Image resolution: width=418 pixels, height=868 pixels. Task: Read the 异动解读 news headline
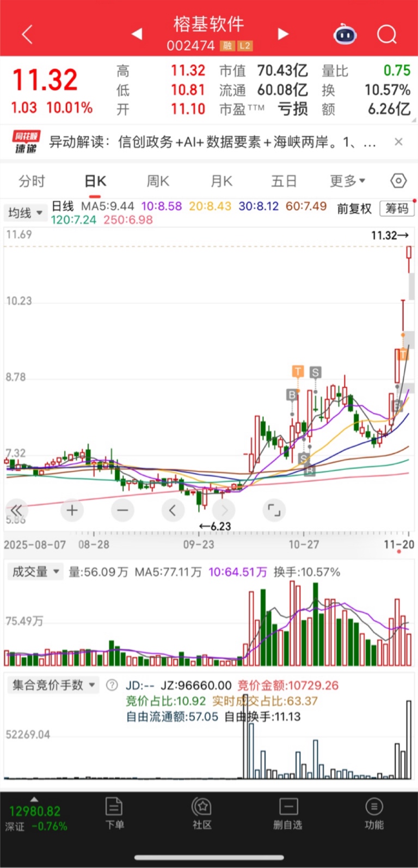click(212, 143)
